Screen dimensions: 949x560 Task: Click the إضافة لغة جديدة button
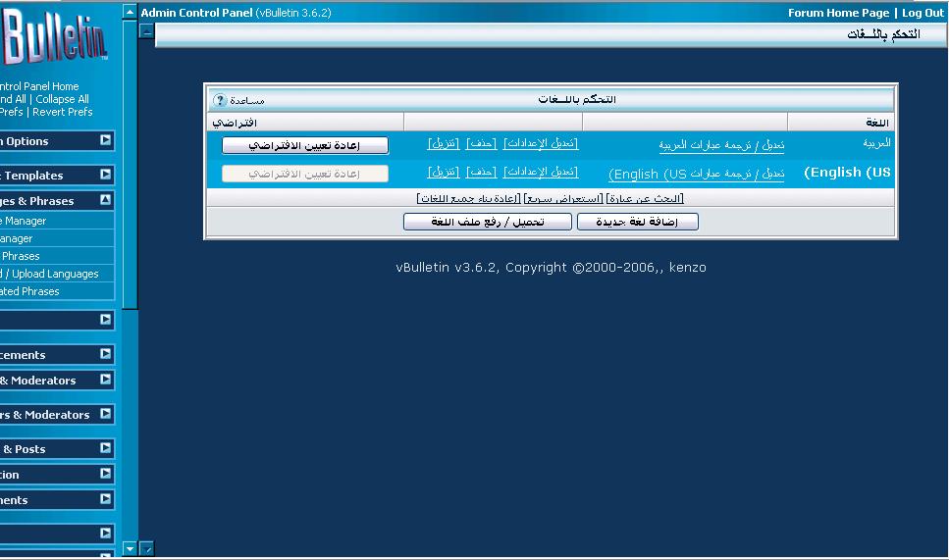click(638, 223)
